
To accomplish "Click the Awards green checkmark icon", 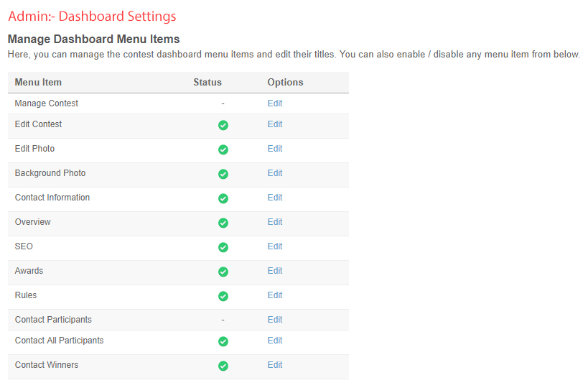I will point(223,272).
